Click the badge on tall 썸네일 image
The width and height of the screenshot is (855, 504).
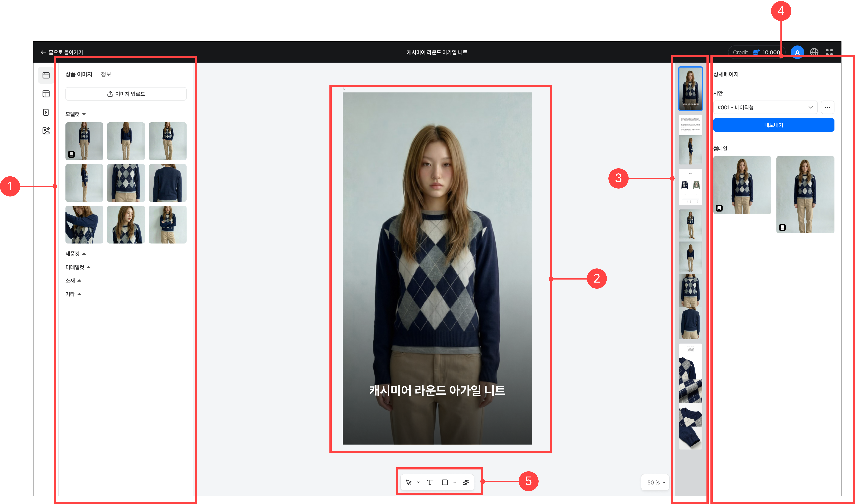click(782, 228)
